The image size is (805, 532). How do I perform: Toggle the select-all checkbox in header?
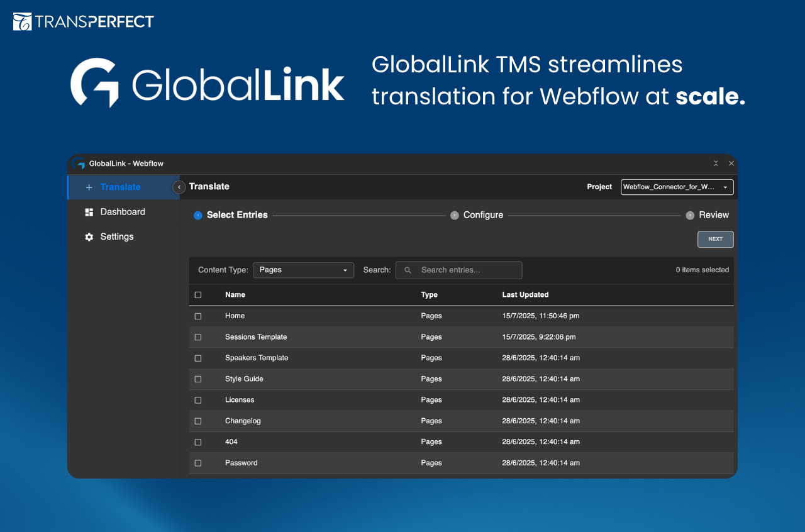point(198,295)
